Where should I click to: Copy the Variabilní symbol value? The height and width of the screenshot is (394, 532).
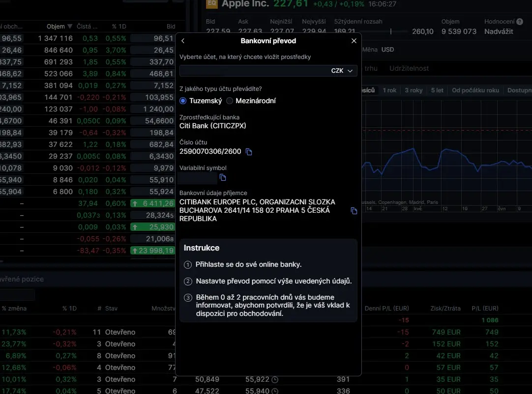[x=223, y=177]
